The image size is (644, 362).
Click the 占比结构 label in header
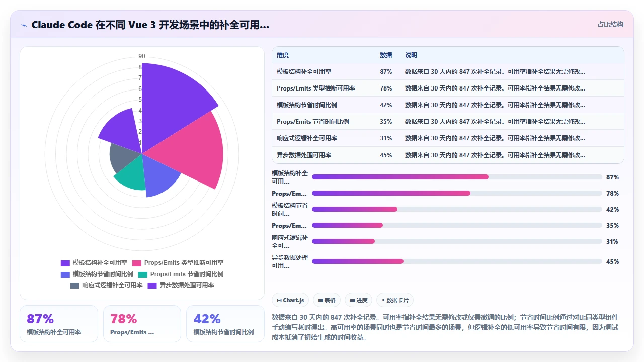click(610, 24)
